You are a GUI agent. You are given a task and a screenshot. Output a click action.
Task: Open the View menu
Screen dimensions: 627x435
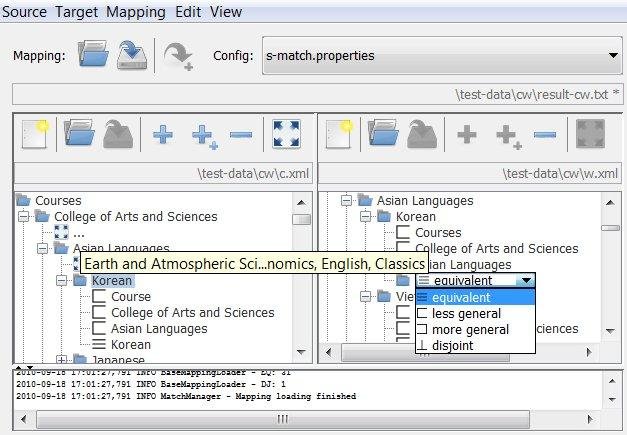coord(226,12)
